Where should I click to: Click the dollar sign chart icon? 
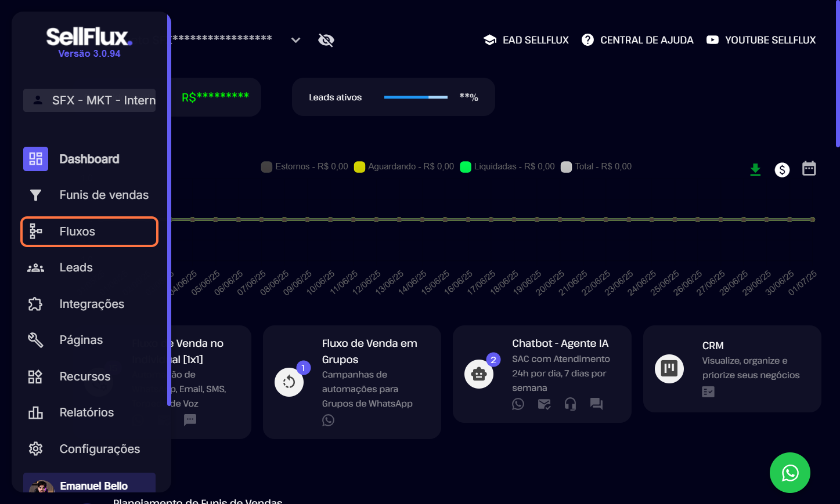[x=782, y=169]
